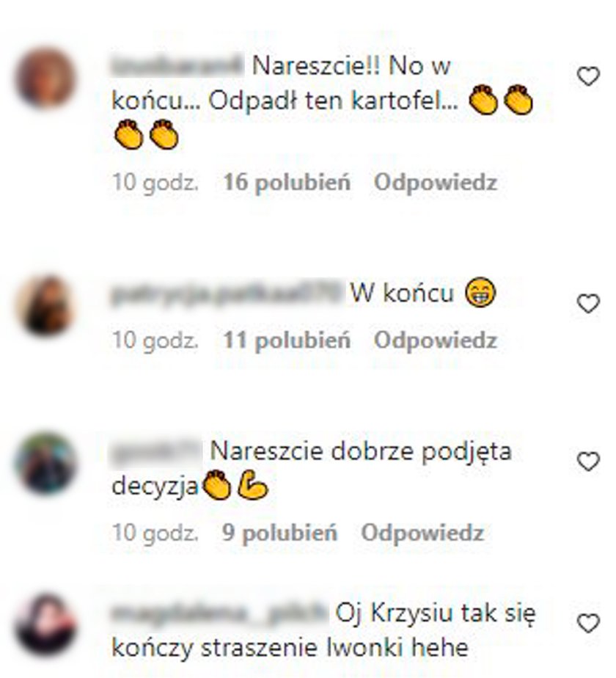Screen dimensions: 616x678
Task: Tap the heart beside 'Nareszcie dobrze podjęta decyzja'
Action: point(588,462)
